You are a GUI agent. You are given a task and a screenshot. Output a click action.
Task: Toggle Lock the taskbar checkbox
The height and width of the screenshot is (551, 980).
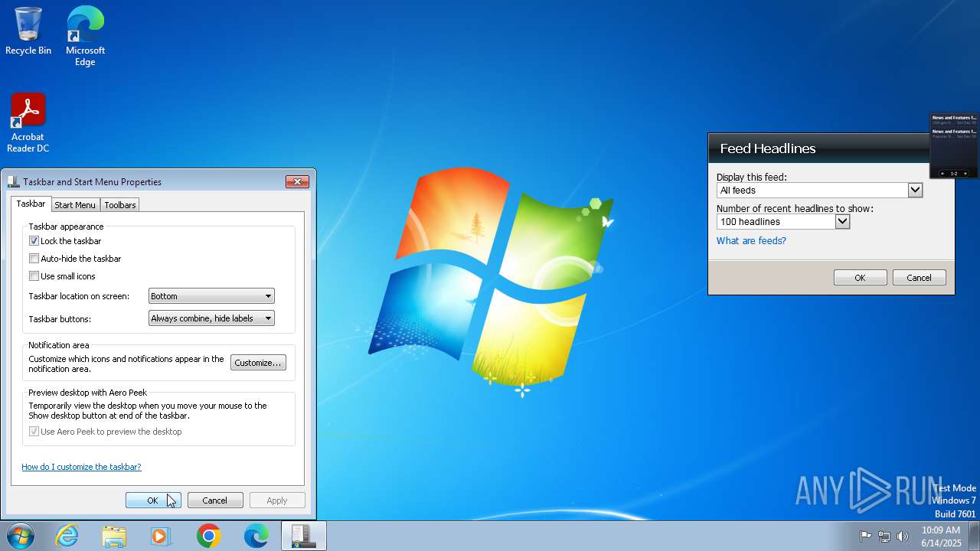[x=34, y=241]
